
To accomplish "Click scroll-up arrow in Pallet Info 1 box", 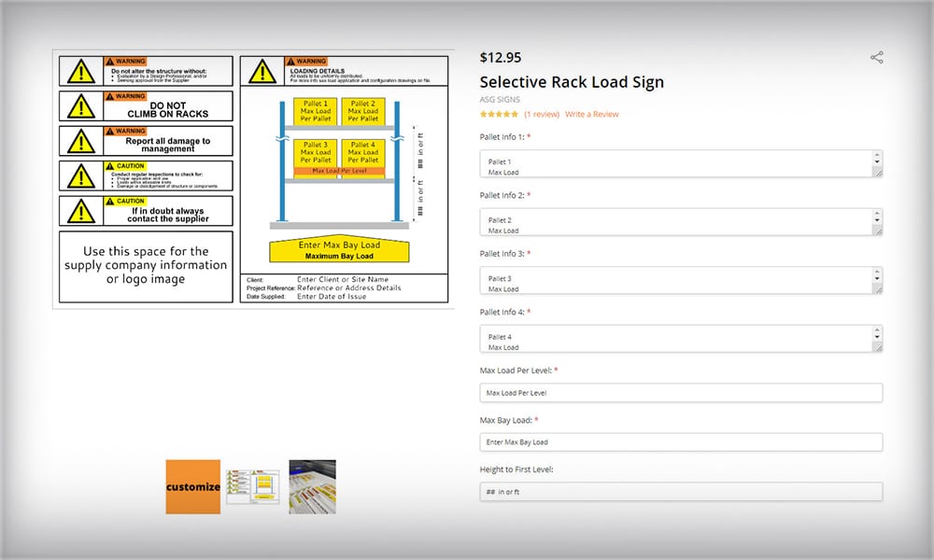I will 876,156.
